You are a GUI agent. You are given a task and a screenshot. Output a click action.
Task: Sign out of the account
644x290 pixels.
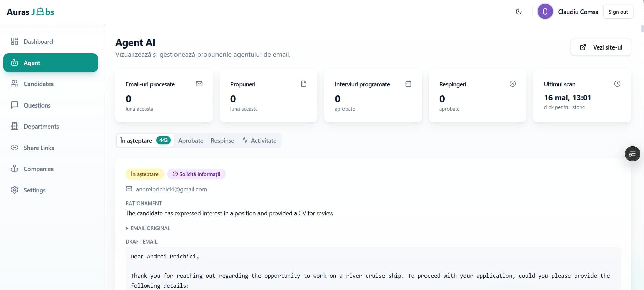(x=618, y=12)
